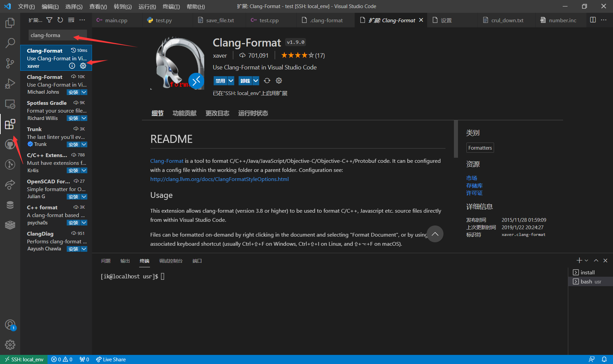Open the 查看 menu
This screenshot has height=364, width=613.
click(98, 6)
